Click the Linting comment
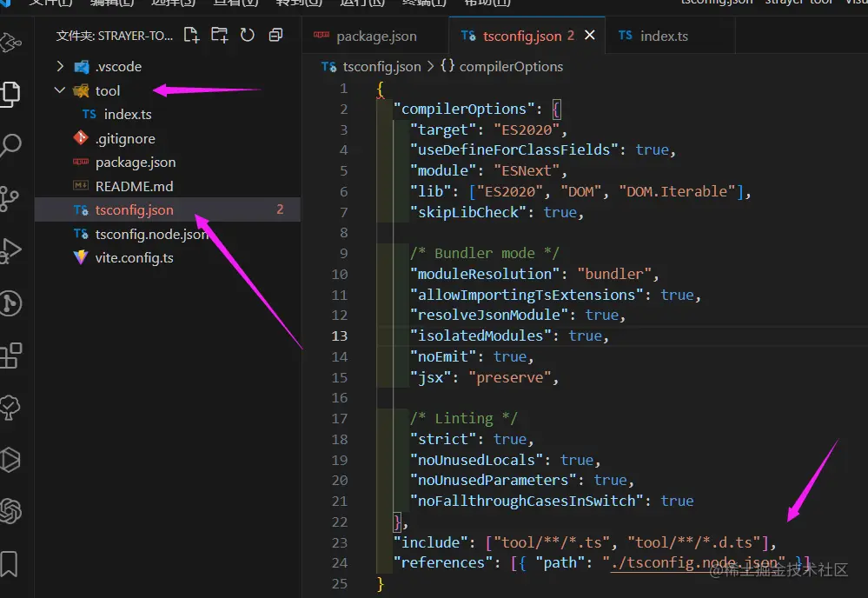Viewport: 868px width, 598px height. point(463,418)
